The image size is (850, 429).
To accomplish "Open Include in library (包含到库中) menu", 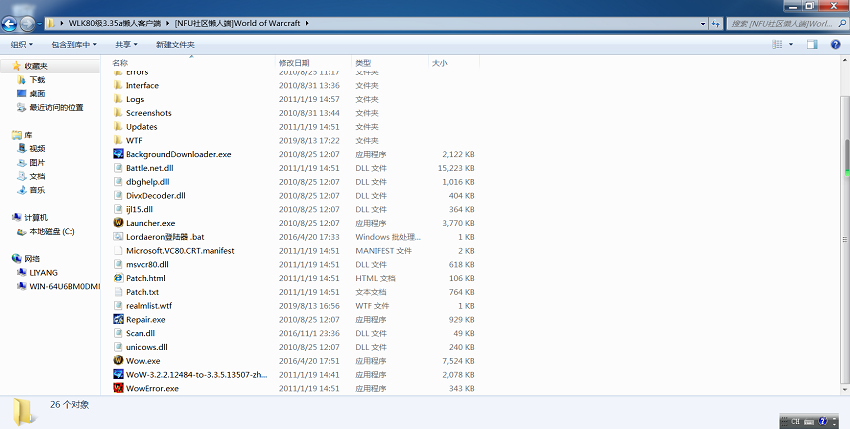I will 74,44.
